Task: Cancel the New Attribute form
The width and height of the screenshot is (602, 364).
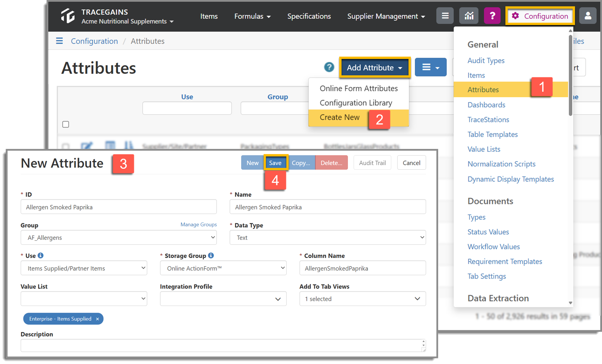Action: [411, 163]
